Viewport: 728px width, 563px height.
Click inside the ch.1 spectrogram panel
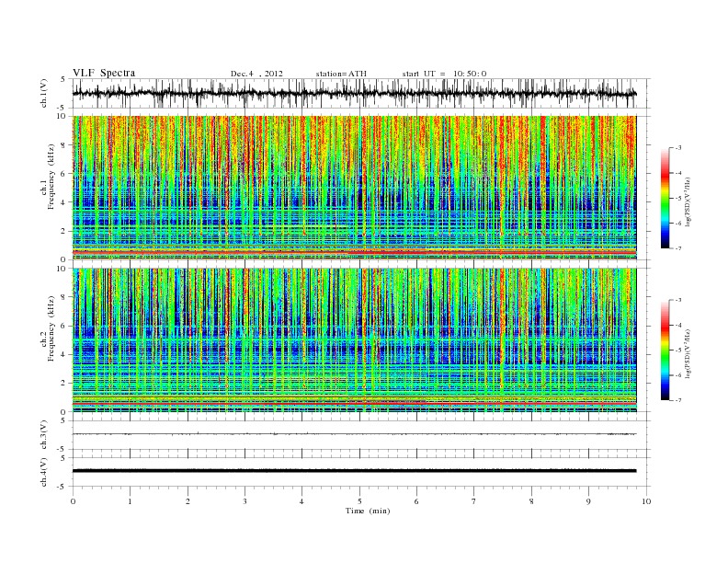[x=354, y=188]
